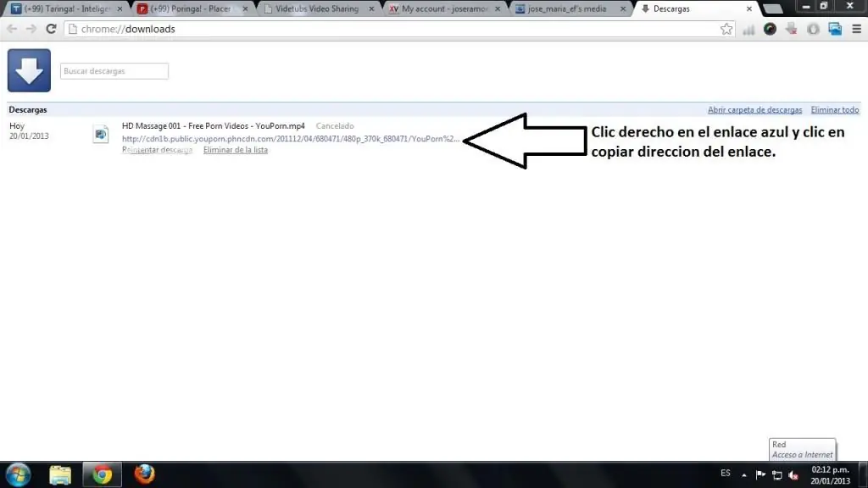This screenshot has height=488, width=868.
Task: Close the Taringa! tab
Action: point(120,8)
